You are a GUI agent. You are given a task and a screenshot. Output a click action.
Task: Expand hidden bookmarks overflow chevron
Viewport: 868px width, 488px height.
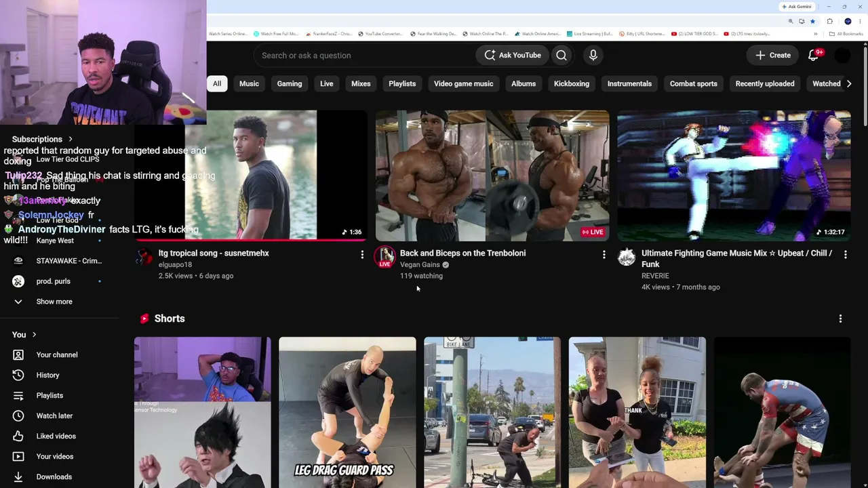pyautogui.click(x=816, y=34)
